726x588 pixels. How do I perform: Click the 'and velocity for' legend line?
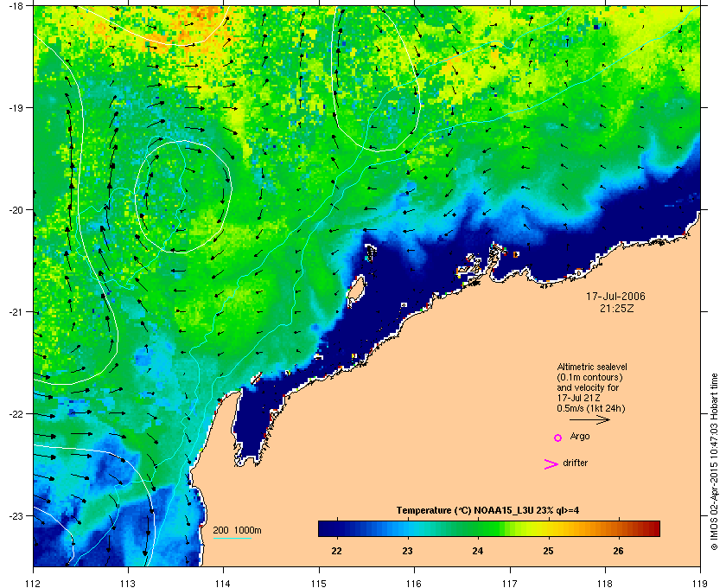(x=588, y=387)
